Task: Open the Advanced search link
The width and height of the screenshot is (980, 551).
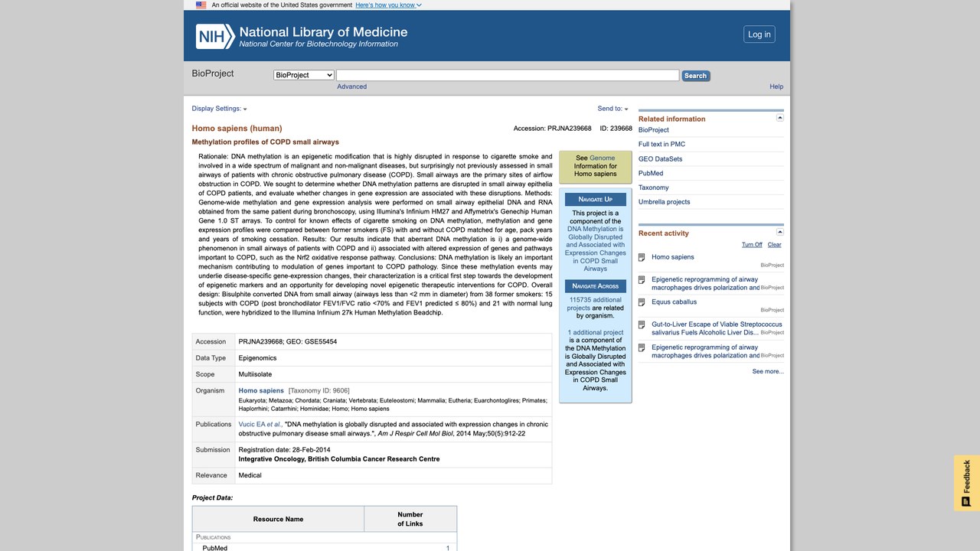Action: 352,86
